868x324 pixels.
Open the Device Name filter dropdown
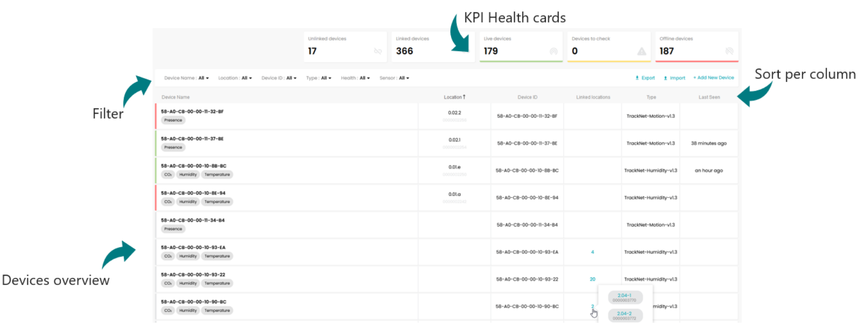coord(186,78)
